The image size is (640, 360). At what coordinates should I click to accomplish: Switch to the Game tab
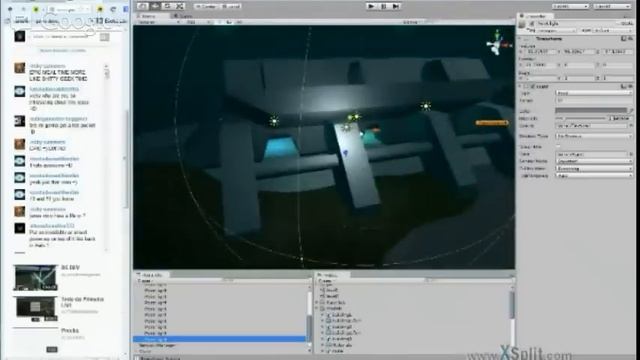(183, 16)
